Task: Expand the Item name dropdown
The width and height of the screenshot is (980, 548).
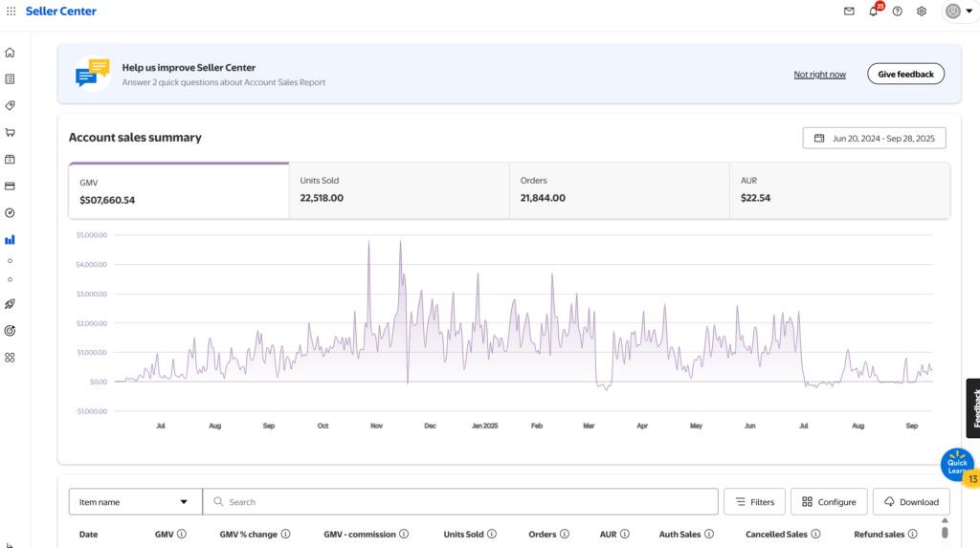Action: pos(135,502)
